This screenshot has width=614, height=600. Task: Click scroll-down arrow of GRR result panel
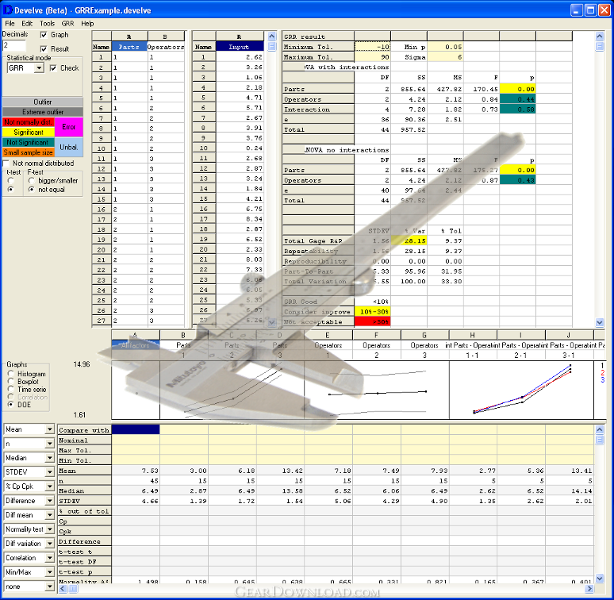tap(599, 323)
